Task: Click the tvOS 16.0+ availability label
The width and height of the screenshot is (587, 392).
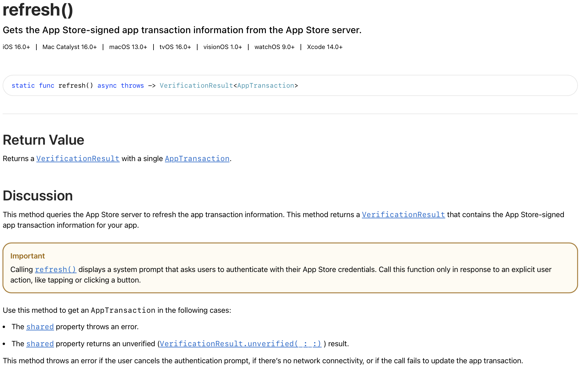Action: [175, 47]
